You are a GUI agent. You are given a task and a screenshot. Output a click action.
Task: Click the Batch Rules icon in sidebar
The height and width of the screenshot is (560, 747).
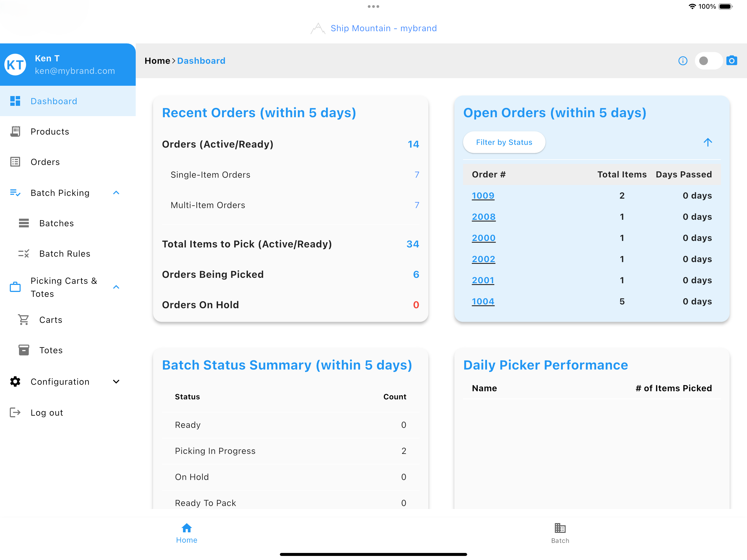click(x=24, y=253)
